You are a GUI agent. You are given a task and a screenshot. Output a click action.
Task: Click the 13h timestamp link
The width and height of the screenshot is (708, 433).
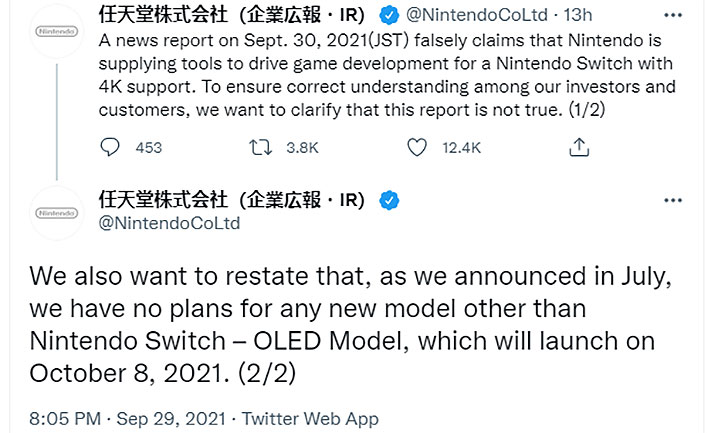tap(578, 15)
